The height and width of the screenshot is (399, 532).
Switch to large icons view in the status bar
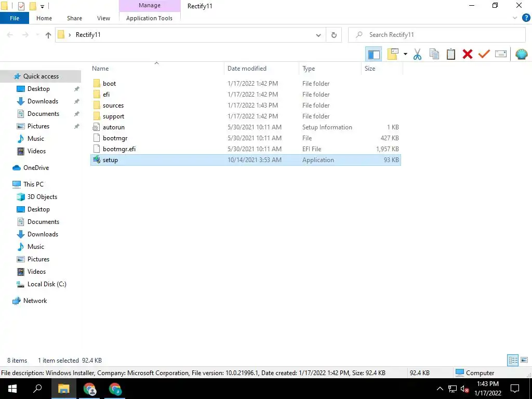tap(524, 360)
